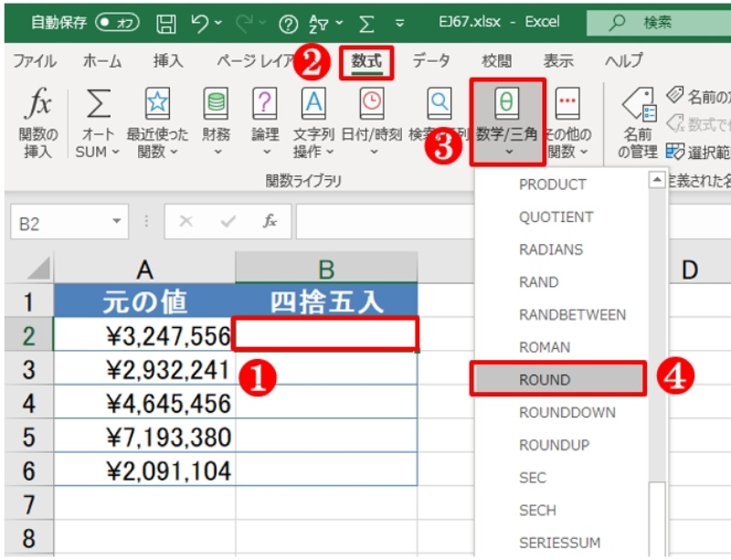This screenshot has height=560, width=731.
Task: Open the Date/Time (日付/時刻) functions icon
Action: 371,106
